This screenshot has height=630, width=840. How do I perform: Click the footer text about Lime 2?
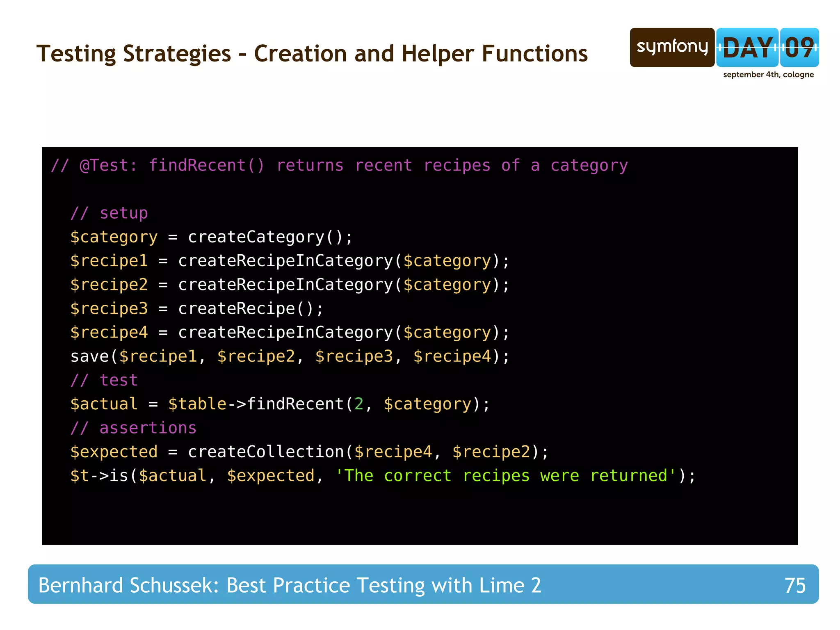click(x=290, y=585)
